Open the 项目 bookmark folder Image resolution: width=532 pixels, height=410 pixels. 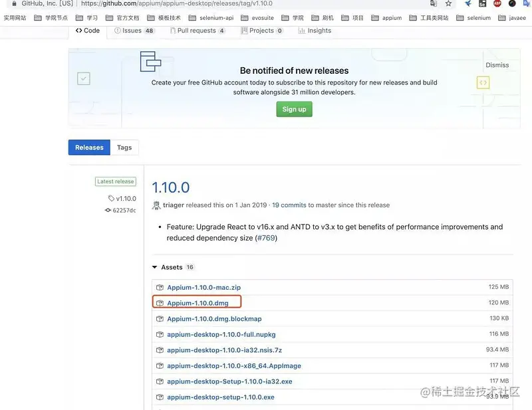coord(352,18)
